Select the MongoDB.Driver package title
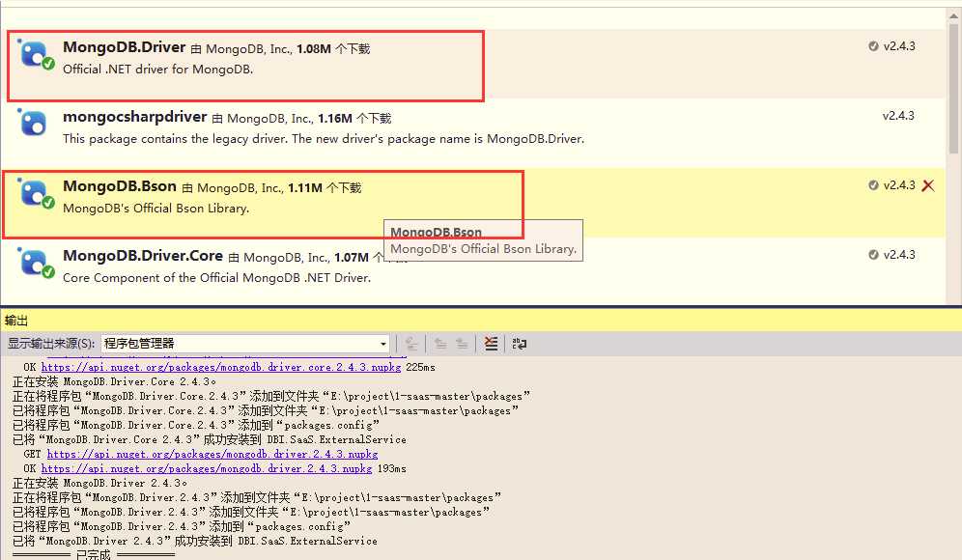Screen dimensions: 962x560 124,47
